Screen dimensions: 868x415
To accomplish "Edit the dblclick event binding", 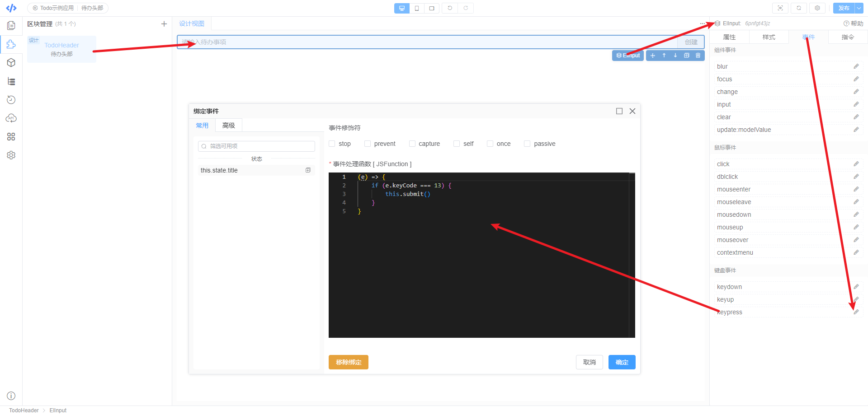I will (x=856, y=177).
